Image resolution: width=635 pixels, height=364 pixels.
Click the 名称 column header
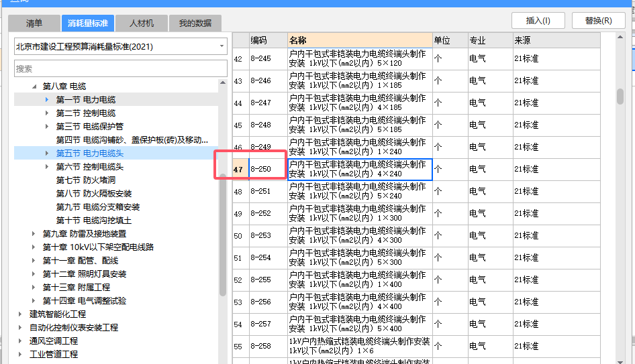pos(360,40)
